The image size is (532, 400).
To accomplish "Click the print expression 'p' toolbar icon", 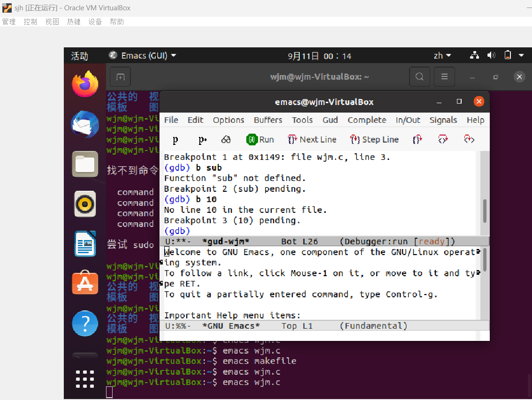I will (x=175, y=140).
